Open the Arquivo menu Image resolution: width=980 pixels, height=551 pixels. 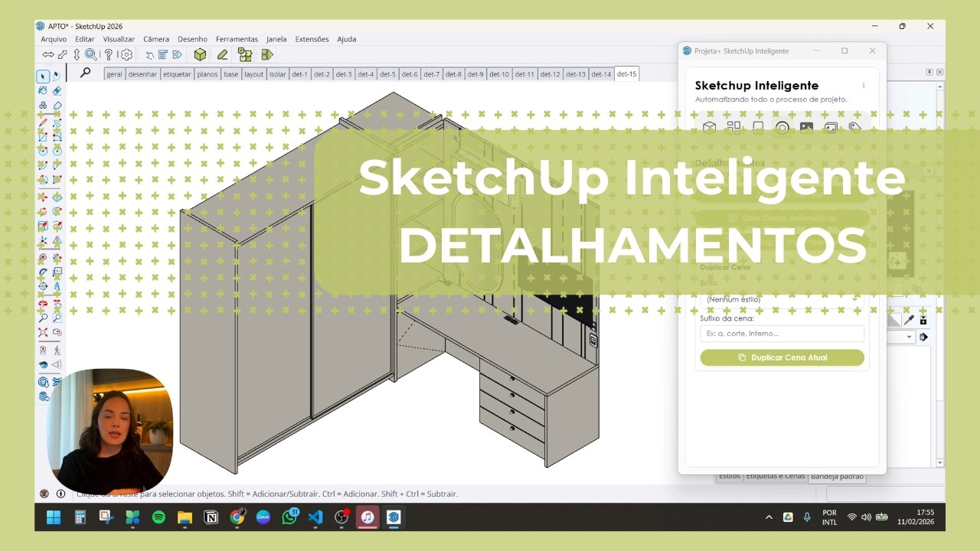(54, 39)
